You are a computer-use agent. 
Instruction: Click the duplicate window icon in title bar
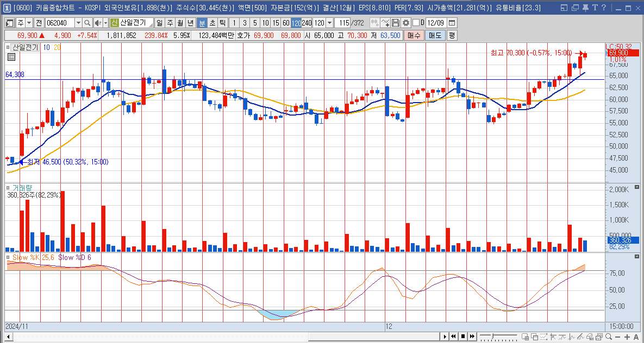point(575,8)
